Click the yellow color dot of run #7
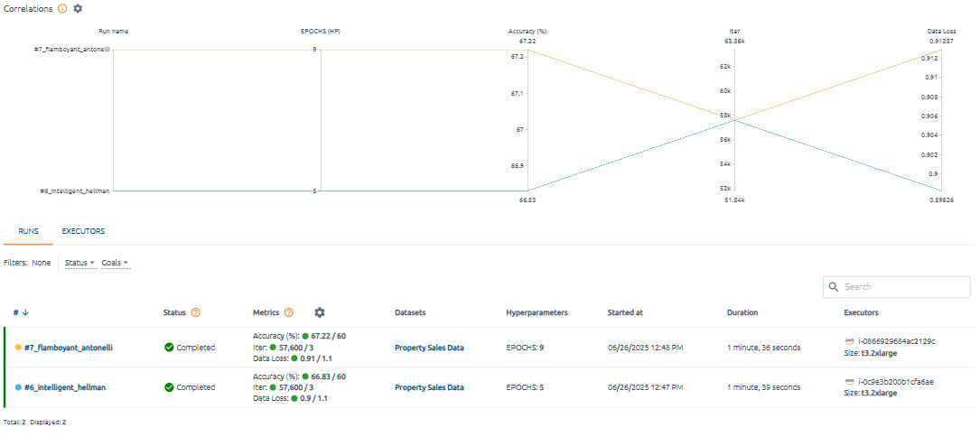980x437 pixels. [x=19, y=347]
